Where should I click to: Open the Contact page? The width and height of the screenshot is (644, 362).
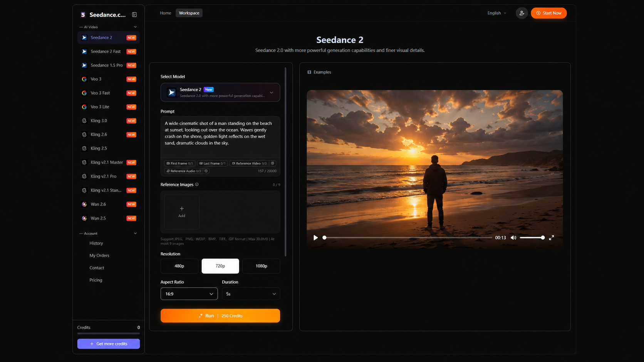[97, 268]
